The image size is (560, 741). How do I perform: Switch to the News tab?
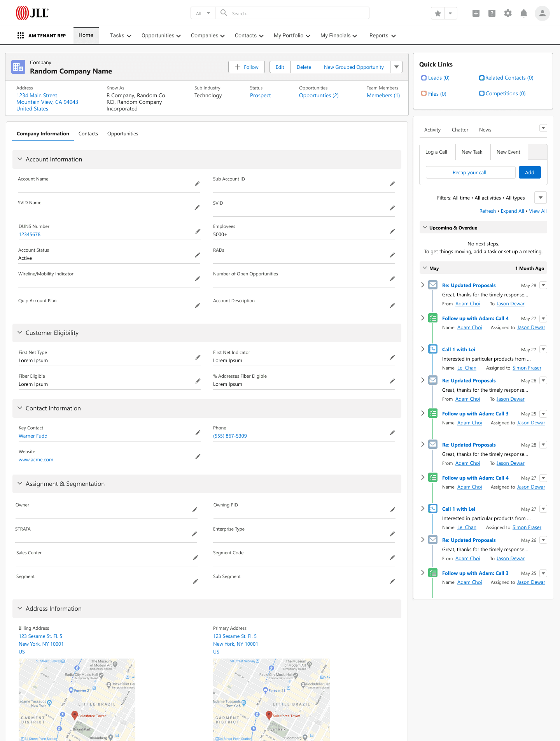click(x=485, y=130)
